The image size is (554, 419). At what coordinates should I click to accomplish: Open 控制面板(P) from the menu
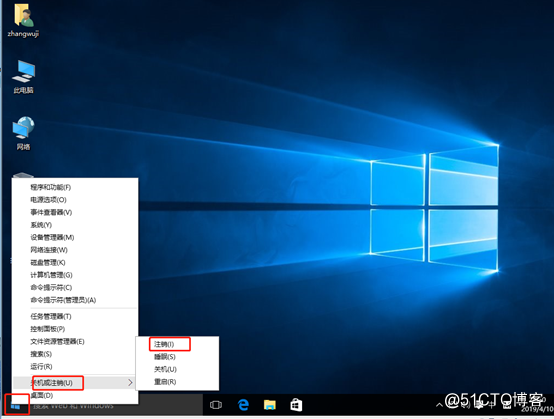(75, 329)
